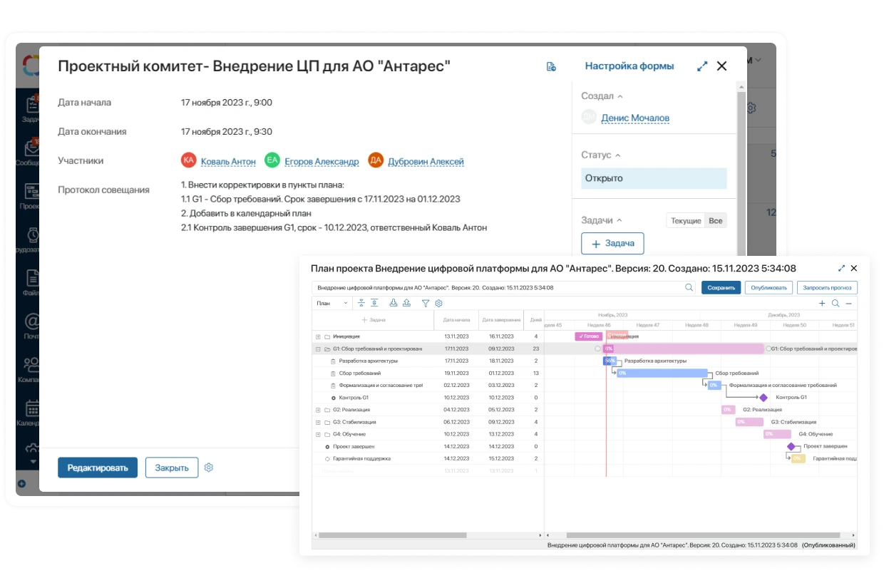Collapse the G1: Сбор требований group

pos(318,349)
